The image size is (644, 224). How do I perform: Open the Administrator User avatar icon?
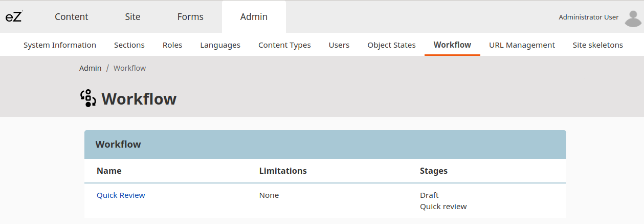633,18
